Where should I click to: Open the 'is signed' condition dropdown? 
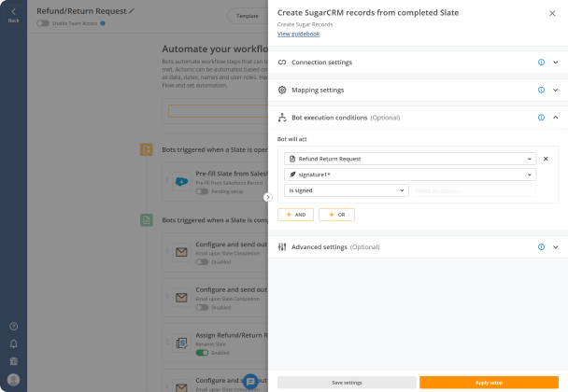click(x=347, y=190)
